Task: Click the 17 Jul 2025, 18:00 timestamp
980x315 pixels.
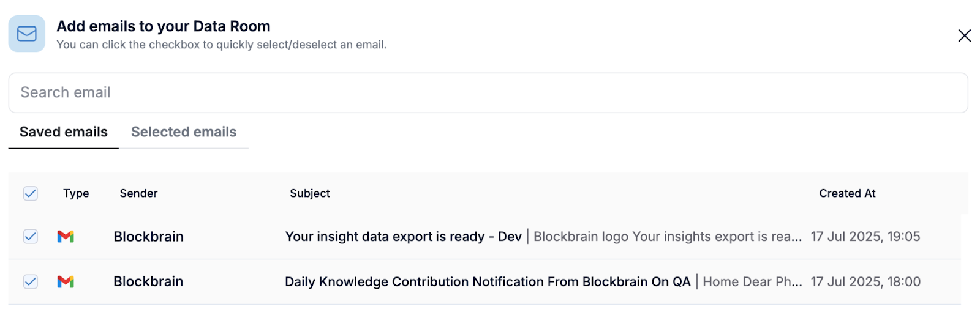Action: coord(865,282)
